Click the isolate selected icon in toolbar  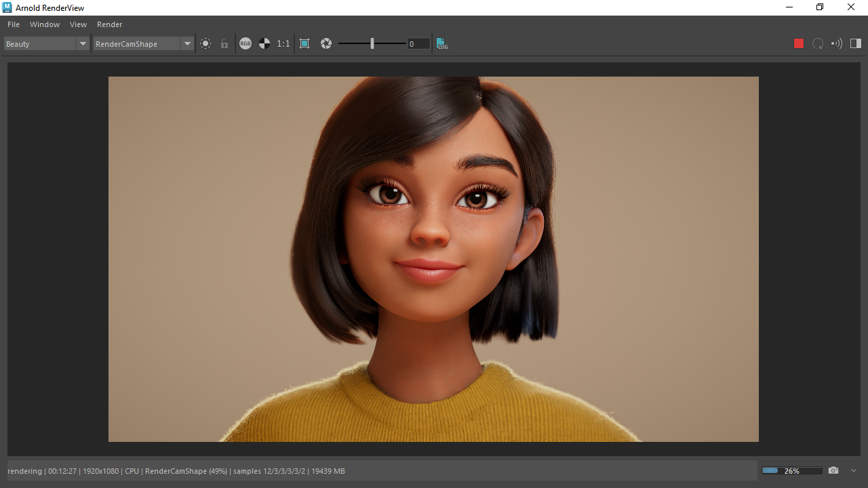tap(205, 43)
